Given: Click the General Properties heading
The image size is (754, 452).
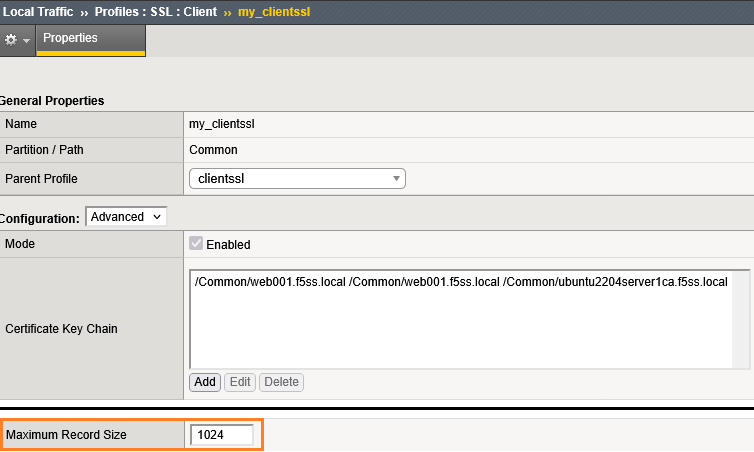Looking at the screenshot, I should coord(52,100).
